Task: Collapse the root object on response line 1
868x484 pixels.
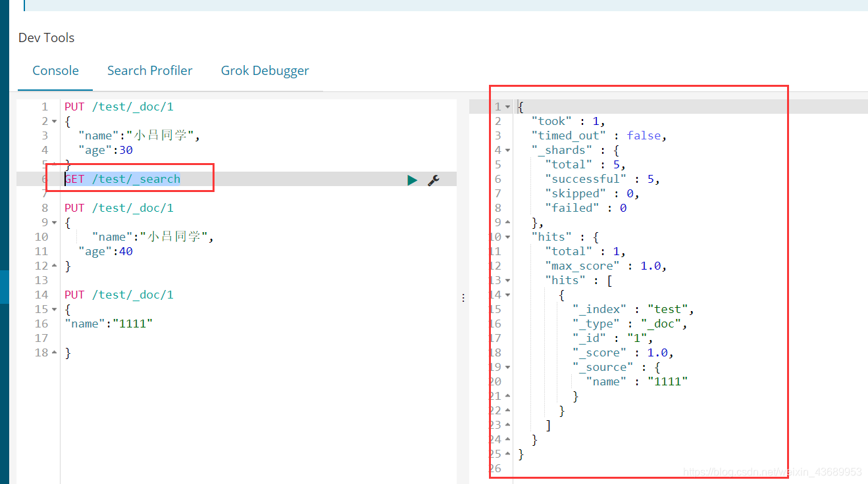Action: click(507, 107)
